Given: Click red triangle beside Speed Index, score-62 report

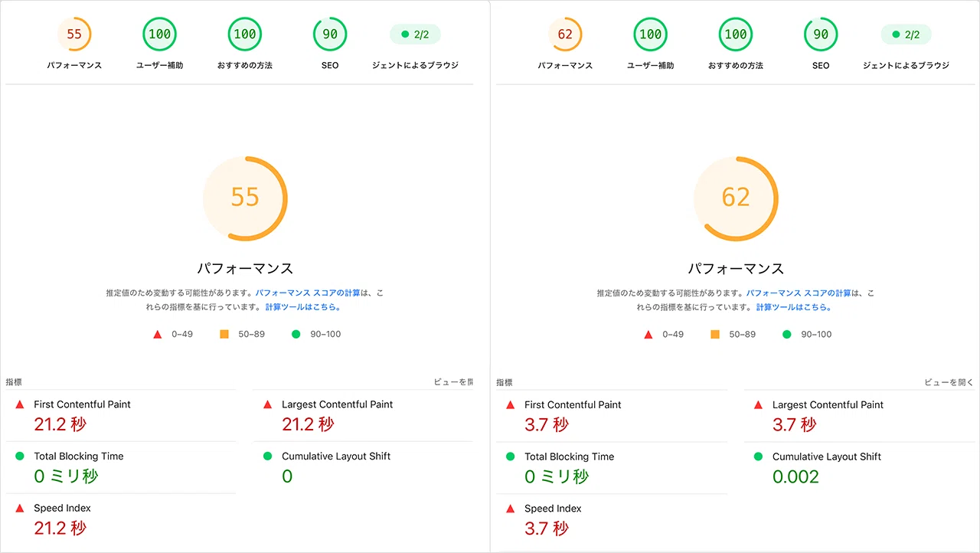Looking at the screenshot, I should click(x=511, y=509).
